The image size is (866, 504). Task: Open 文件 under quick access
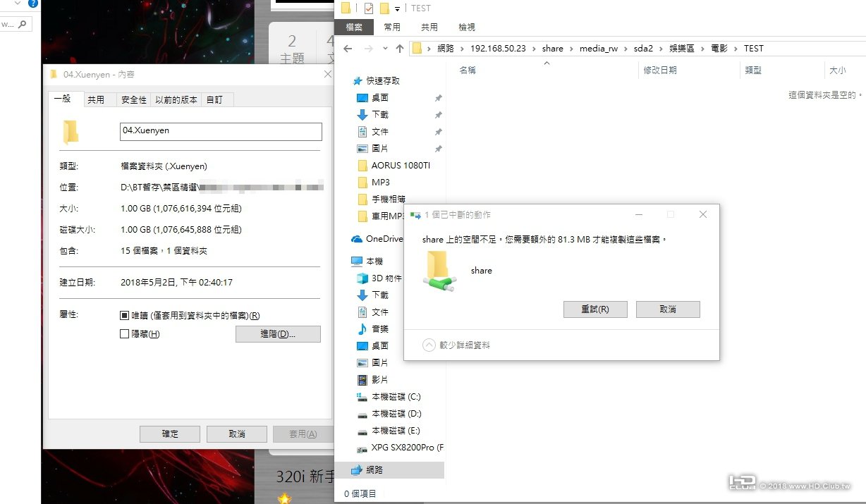tap(380, 132)
